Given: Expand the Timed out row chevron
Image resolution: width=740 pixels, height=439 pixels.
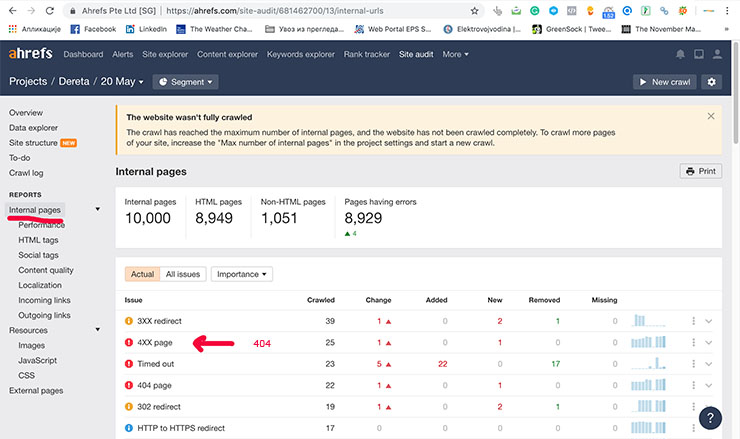Looking at the screenshot, I should click(x=708, y=364).
